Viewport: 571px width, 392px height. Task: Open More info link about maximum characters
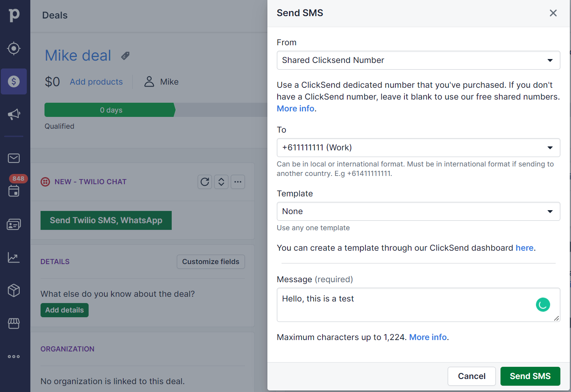[428, 337]
